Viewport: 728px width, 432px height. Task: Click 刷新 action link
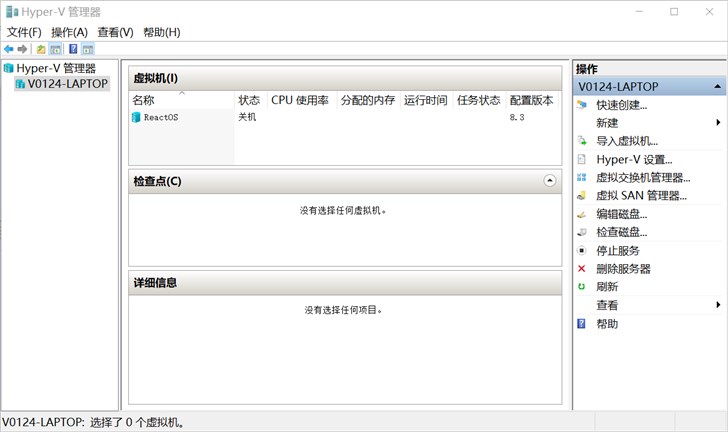coord(607,287)
